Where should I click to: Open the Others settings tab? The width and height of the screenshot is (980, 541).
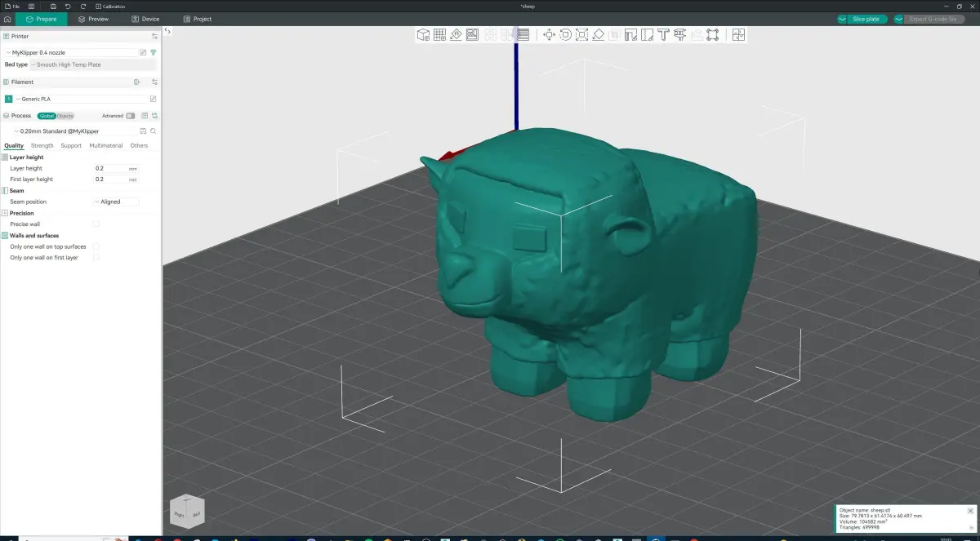140,145
